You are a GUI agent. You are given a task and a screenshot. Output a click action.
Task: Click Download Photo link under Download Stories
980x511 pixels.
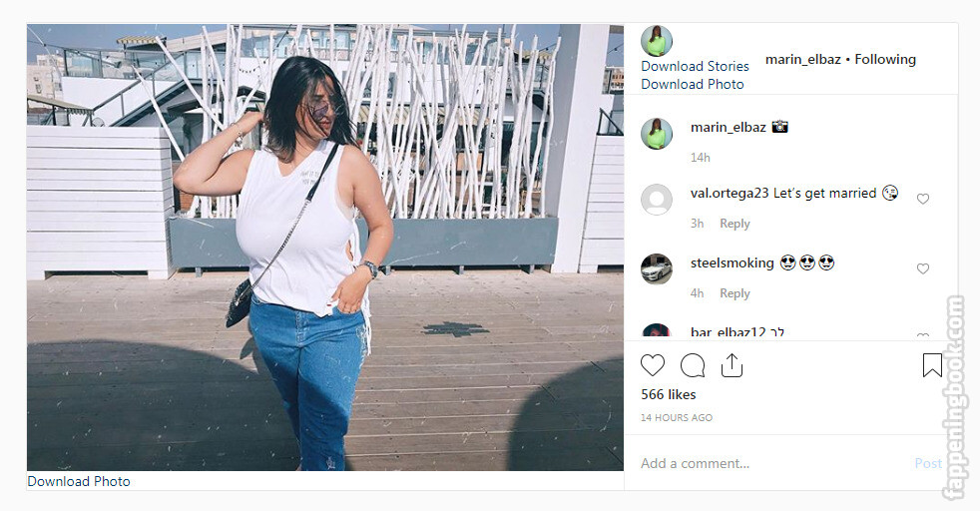[x=692, y=84]
